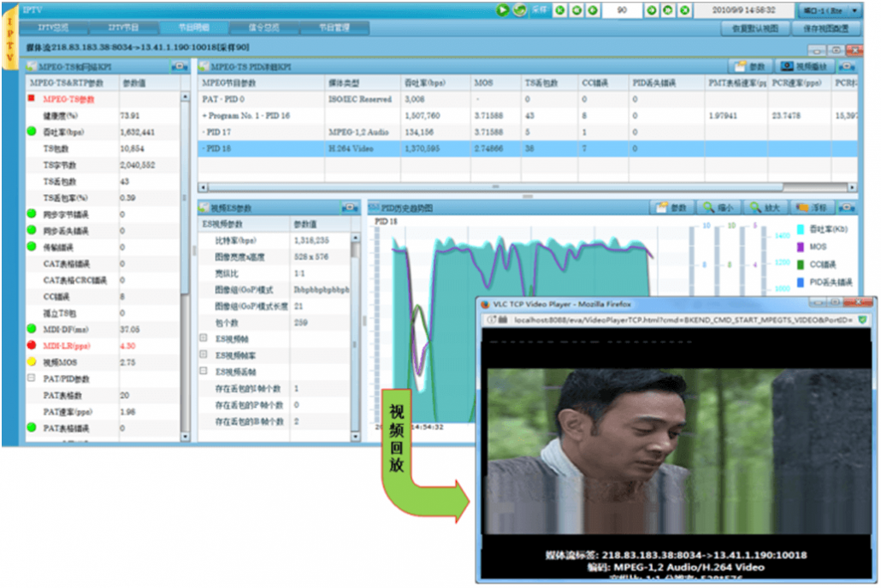Click the PID table horizontal scrollbar
Screen dimensions: 881x588
(495, 187)
